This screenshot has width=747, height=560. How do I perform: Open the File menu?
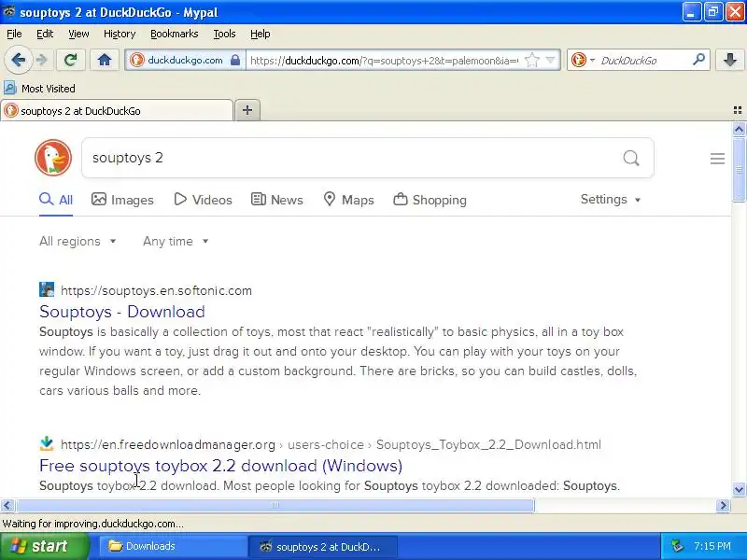click(x=14, y=34)
